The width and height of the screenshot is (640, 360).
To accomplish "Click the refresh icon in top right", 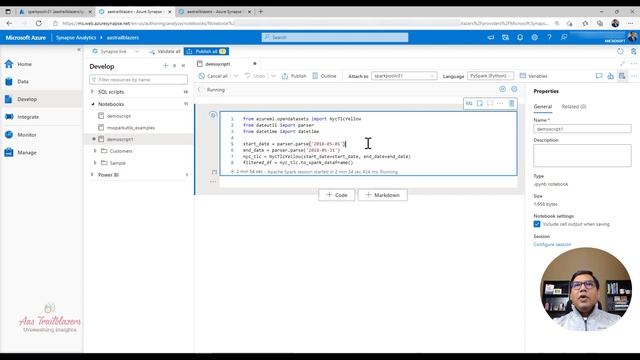I will (620, 51).
